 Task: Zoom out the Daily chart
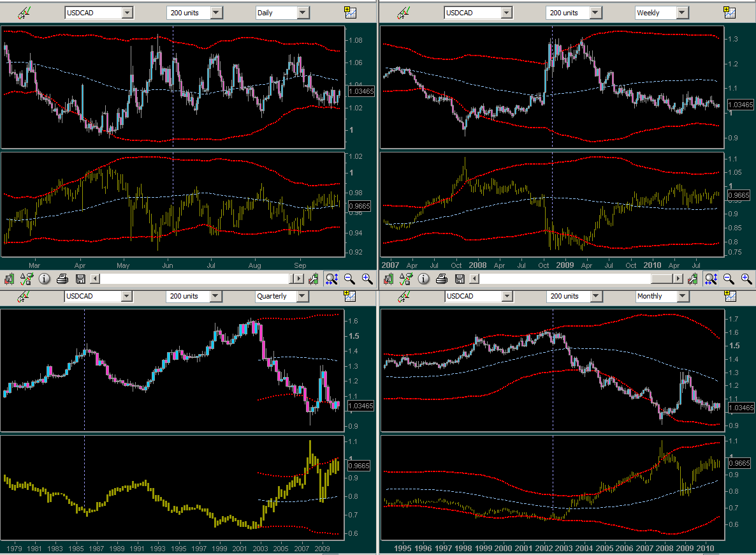[349, 279]
